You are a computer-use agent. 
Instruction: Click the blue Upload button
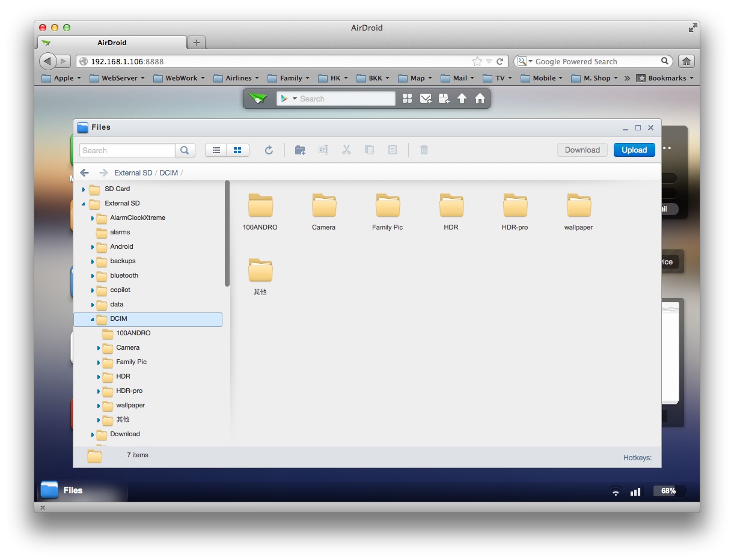tap(634, 150)
